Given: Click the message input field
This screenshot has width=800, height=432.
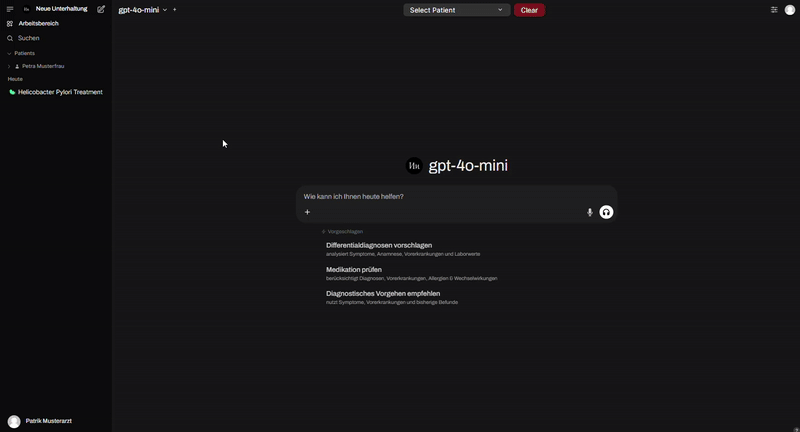Looking at the screenshot, I should pyautogui.click(x=457, y=196).
